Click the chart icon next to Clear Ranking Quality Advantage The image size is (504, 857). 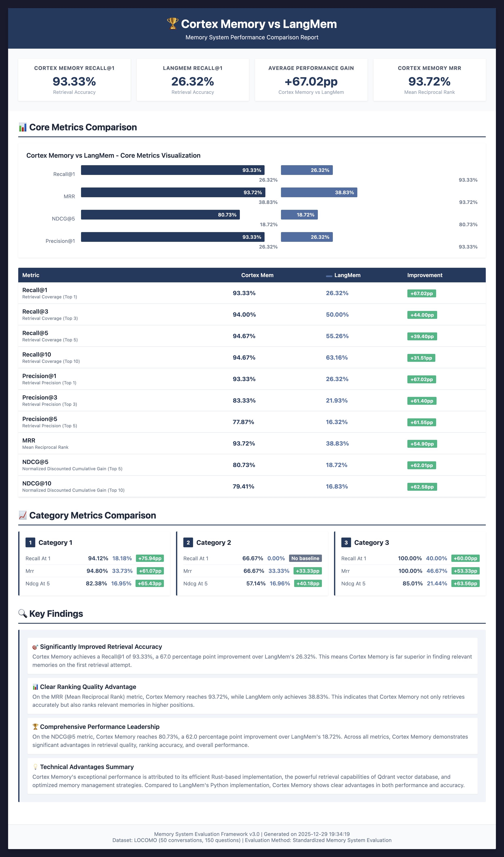(35, 687)
